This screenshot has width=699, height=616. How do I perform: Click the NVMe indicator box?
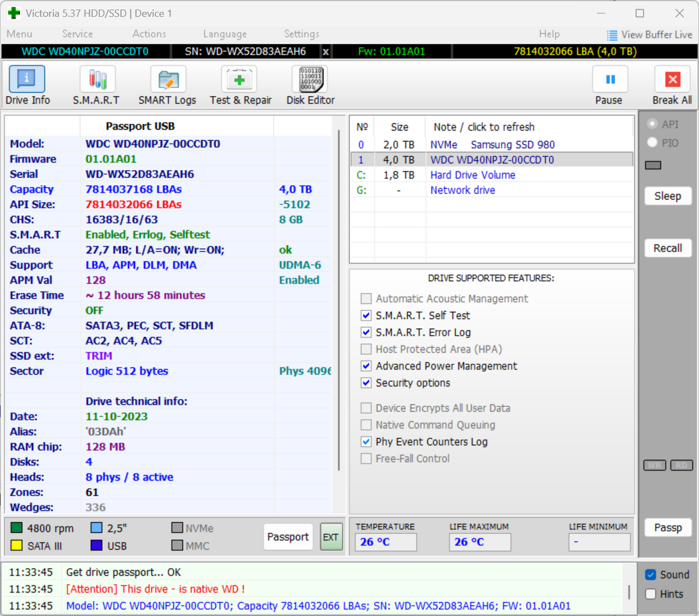click(177, 528)
